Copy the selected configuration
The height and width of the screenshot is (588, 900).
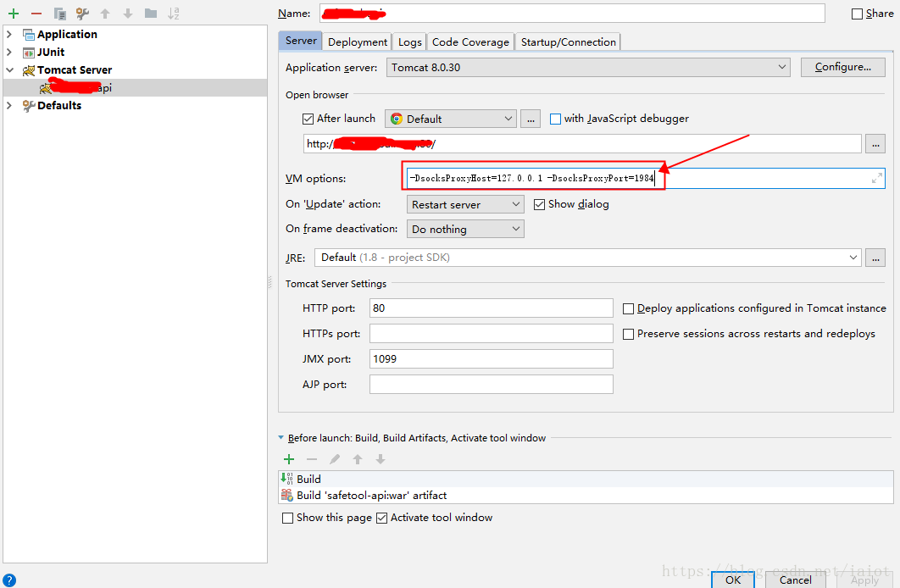[59, 14]
